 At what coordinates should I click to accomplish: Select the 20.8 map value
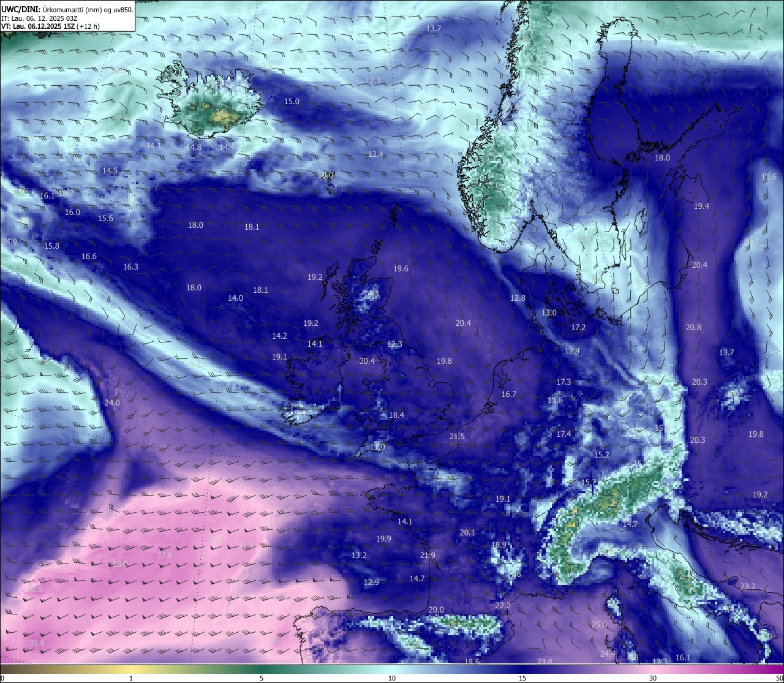click(x=693, y=328)
